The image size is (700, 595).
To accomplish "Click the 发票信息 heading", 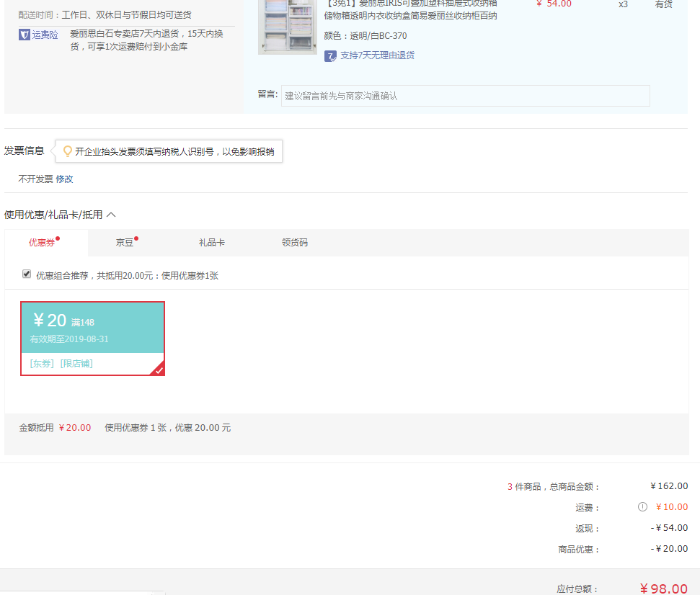I will tap(24, 151).
